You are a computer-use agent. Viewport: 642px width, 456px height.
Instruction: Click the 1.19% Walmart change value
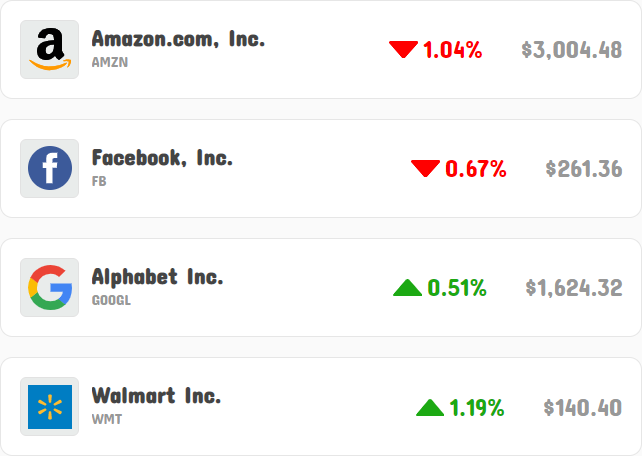[477, 408]
